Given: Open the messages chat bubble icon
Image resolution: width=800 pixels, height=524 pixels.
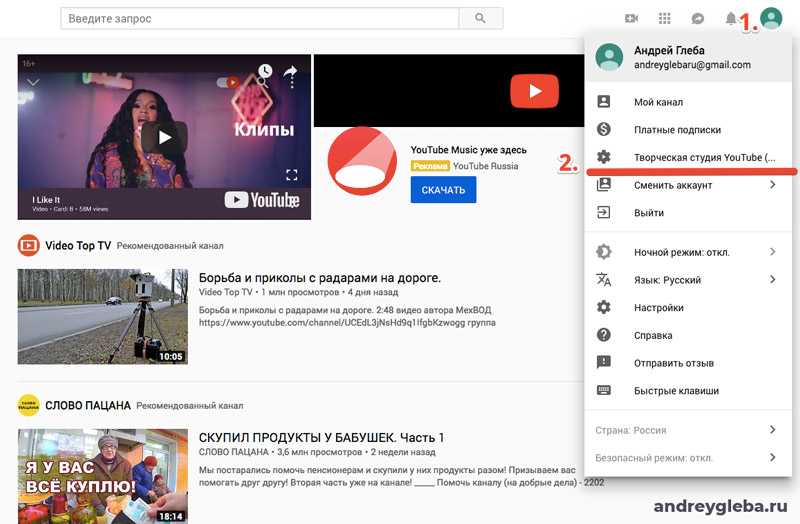Looking at the screenshot, I should [697, 18].
